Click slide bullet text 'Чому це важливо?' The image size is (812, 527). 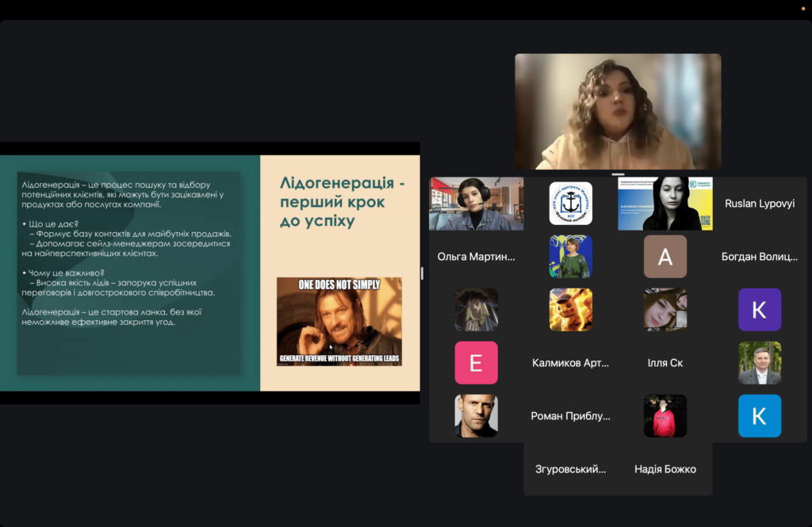[x=67, y=273]
